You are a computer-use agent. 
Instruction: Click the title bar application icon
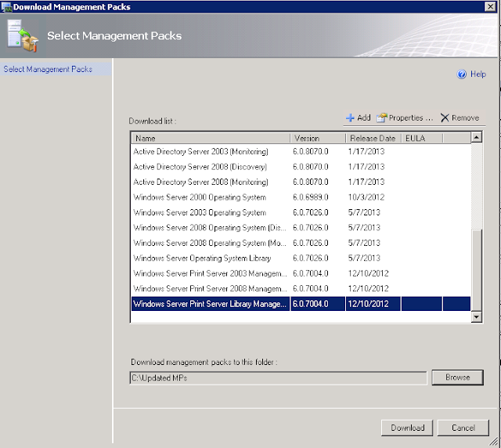coord(6,7)
